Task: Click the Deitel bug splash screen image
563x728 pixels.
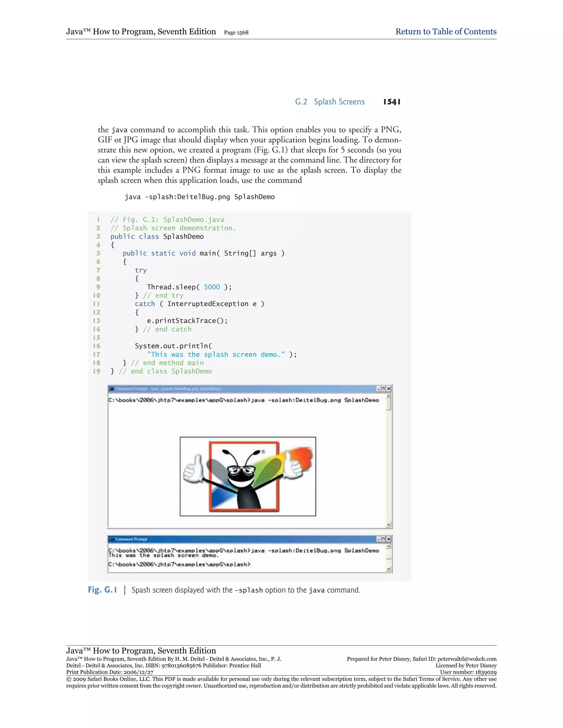Action: coord(247,476)
